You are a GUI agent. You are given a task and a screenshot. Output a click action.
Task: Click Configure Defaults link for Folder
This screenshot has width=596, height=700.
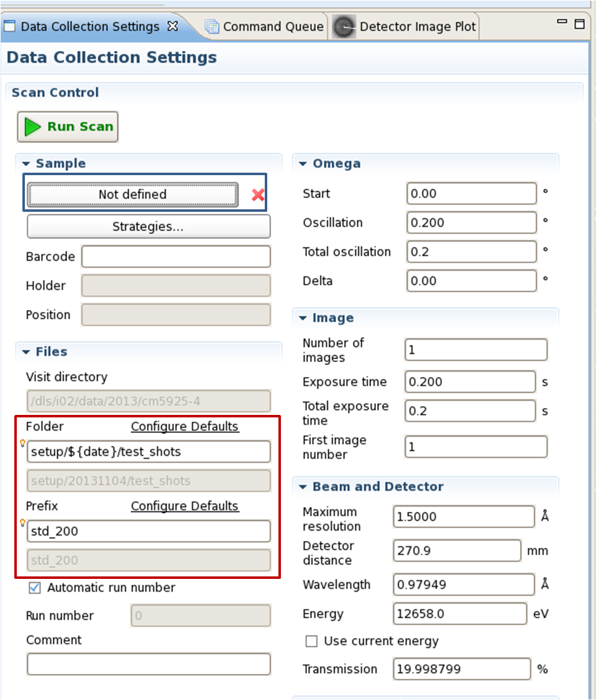coord(185,427)
